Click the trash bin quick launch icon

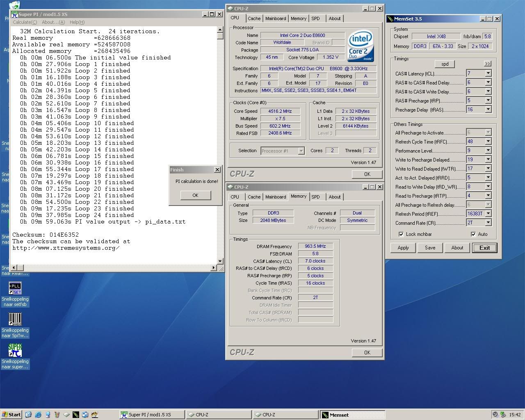(x=57, y=415)
